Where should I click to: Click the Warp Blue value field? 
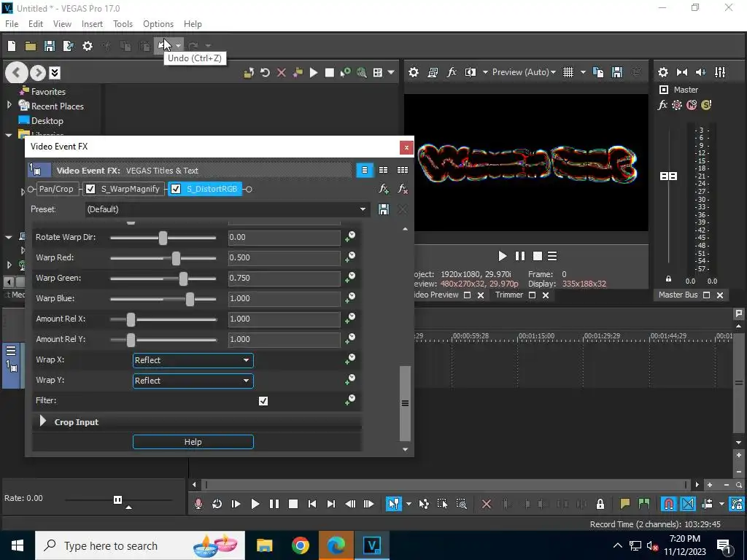284,298
